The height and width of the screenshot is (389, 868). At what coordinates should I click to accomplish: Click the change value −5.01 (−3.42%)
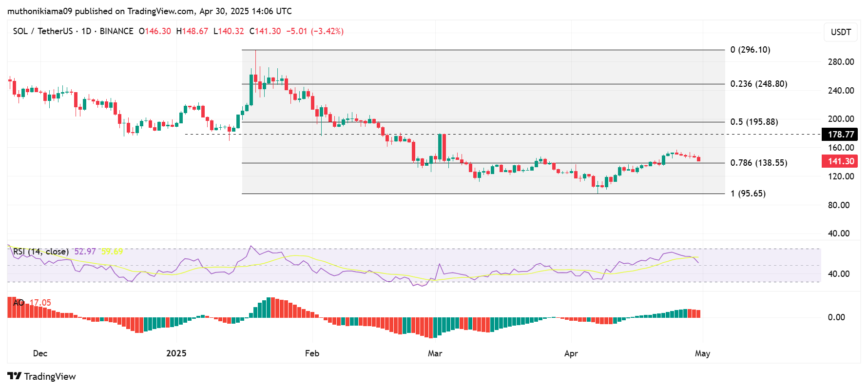point(315,31)
